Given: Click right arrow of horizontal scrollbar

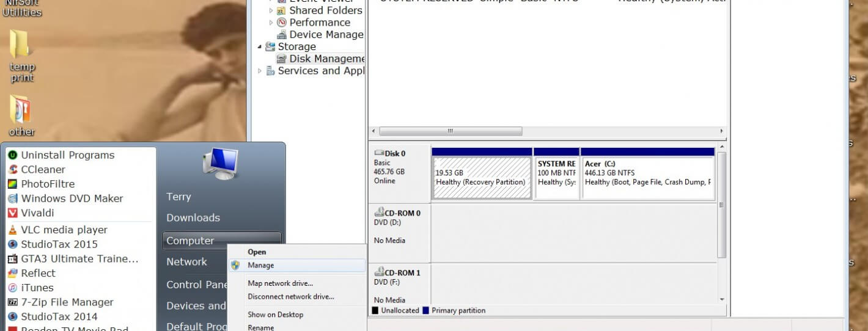Looking at the screenshot, I should pyautogui.click(x=721, y=131).
